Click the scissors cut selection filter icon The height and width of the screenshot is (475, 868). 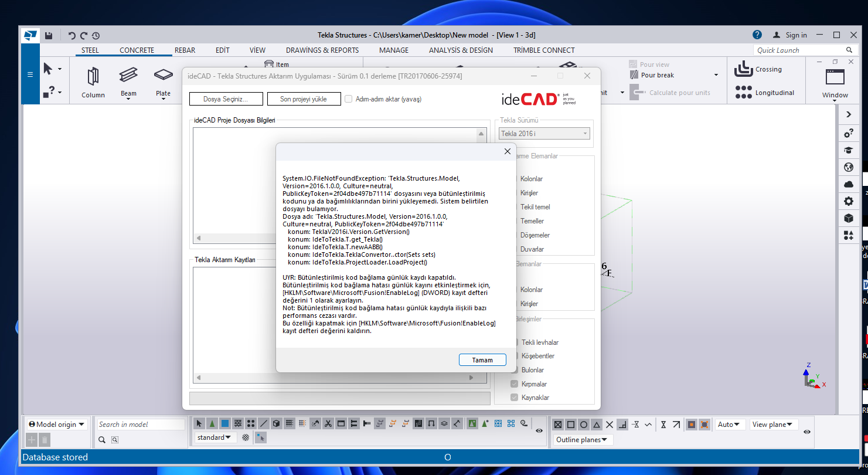click(328, 423)
